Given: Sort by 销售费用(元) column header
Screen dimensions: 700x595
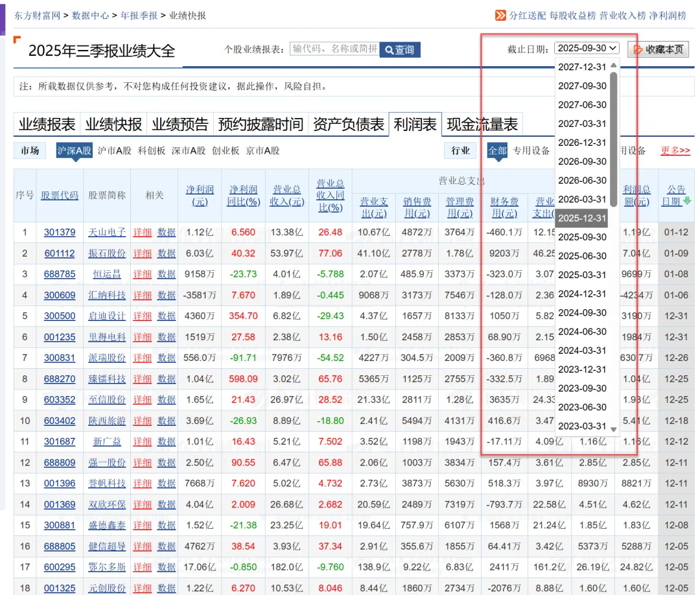Looking at the screenshot, I should [x=417, y=207].
